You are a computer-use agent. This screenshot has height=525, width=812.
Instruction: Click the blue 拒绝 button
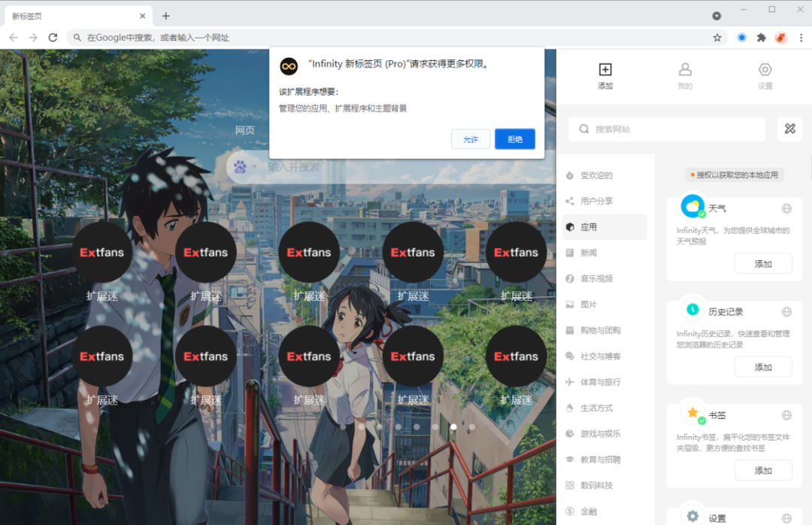click(x=515, y=139)
